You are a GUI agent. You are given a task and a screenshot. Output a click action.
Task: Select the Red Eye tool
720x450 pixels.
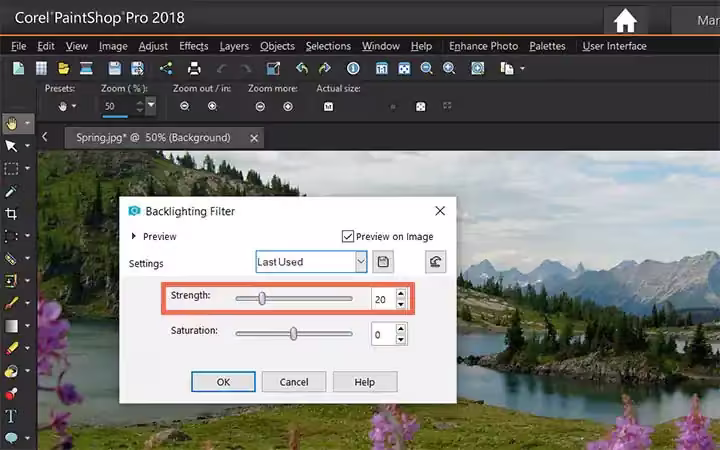click(11, 394)
